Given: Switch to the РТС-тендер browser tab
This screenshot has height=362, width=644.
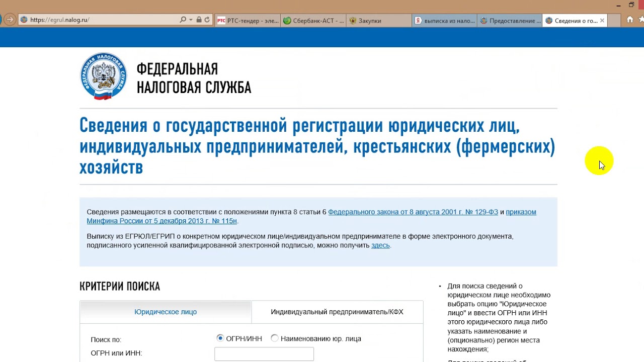Looking at the screenshot, I should click(x=248, y=21).
